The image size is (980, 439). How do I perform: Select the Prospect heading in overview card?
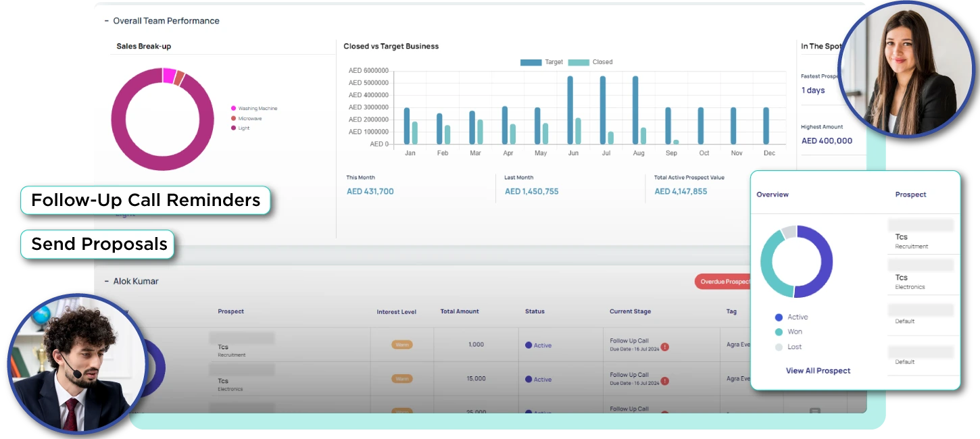pos(910,195)
